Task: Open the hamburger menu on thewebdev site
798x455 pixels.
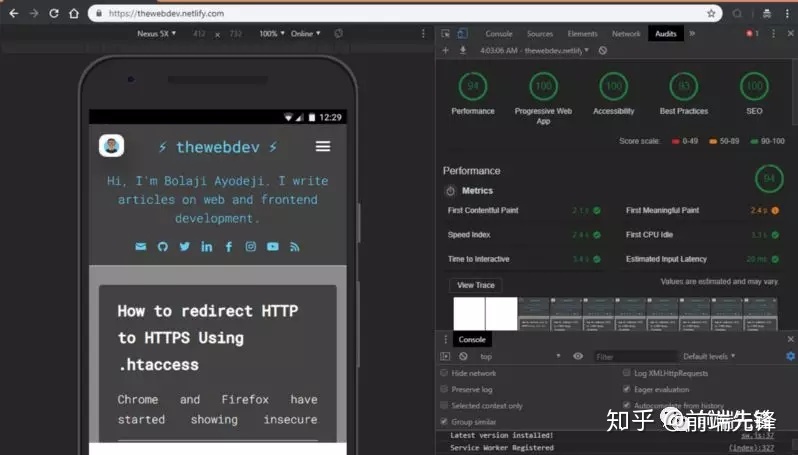Action: pos(323,147)
